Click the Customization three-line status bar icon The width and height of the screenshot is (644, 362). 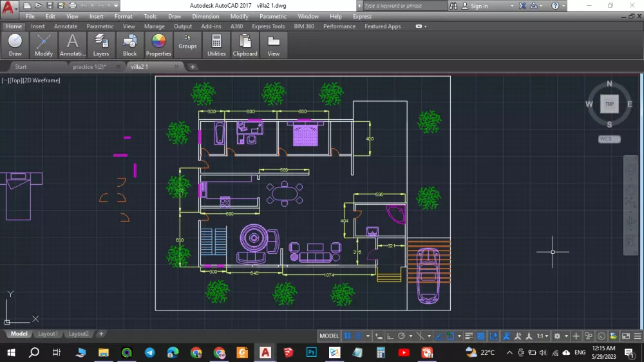point(638,336)
